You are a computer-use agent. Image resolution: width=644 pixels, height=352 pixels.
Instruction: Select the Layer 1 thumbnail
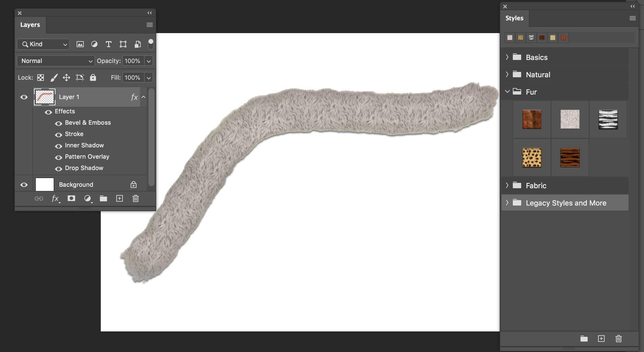pyautogui.click(x=45, y=97)
